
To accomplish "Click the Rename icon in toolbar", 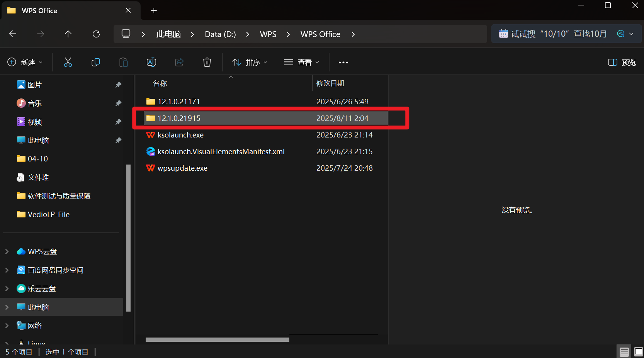I will pos(151,62).
